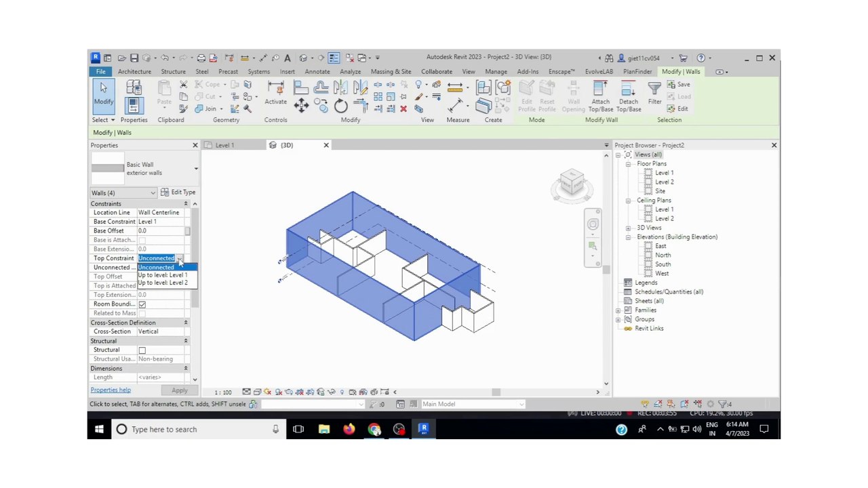The height and width of the screenshot is (488, 868).
Task: Click the Save icon in quick access toolbar
Action: click(134, 58)
